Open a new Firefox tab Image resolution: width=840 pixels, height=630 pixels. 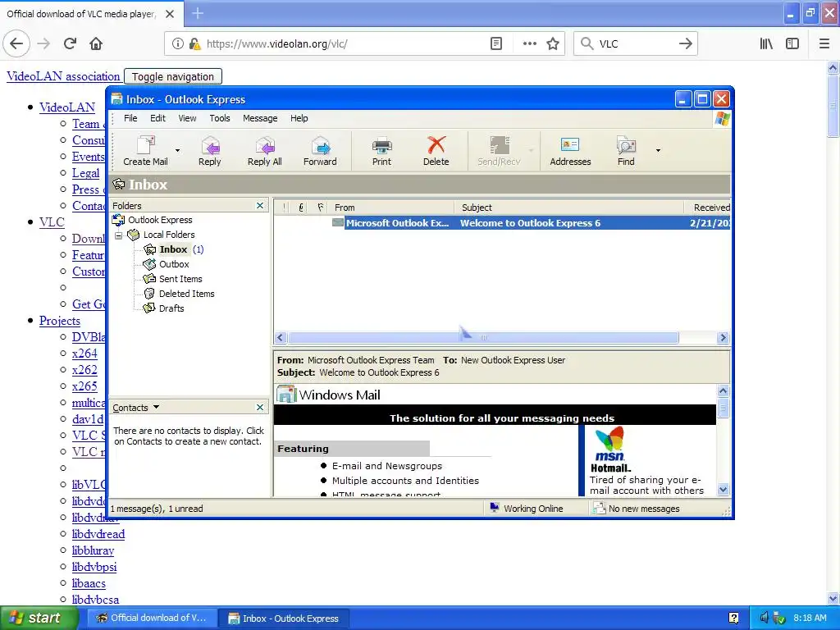(x=197, y=13)
